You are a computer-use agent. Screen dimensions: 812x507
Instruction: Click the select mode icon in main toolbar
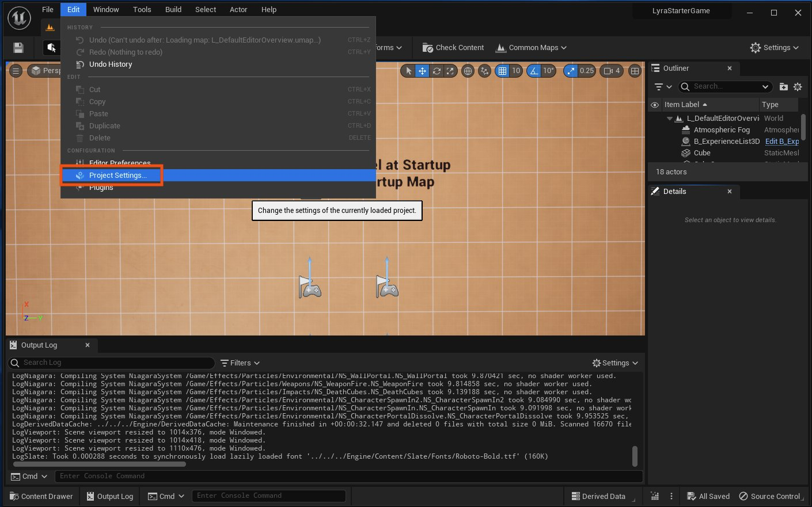[51, 48]
